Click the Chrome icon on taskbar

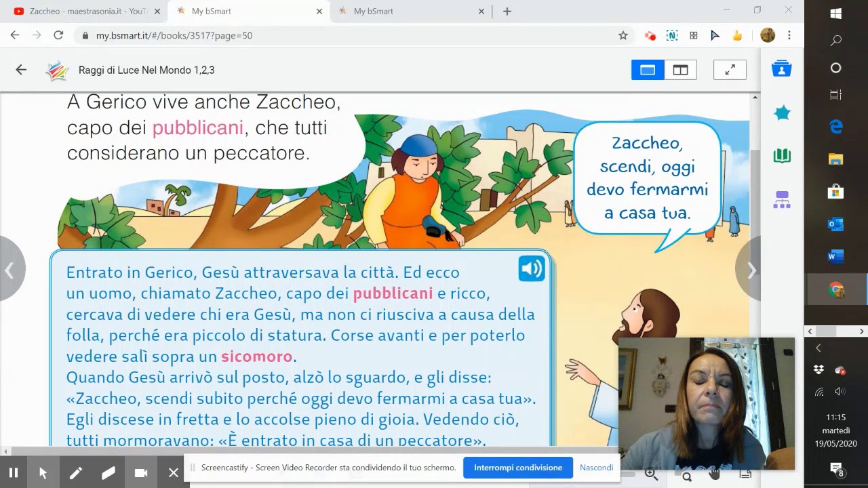pos(835,290)
